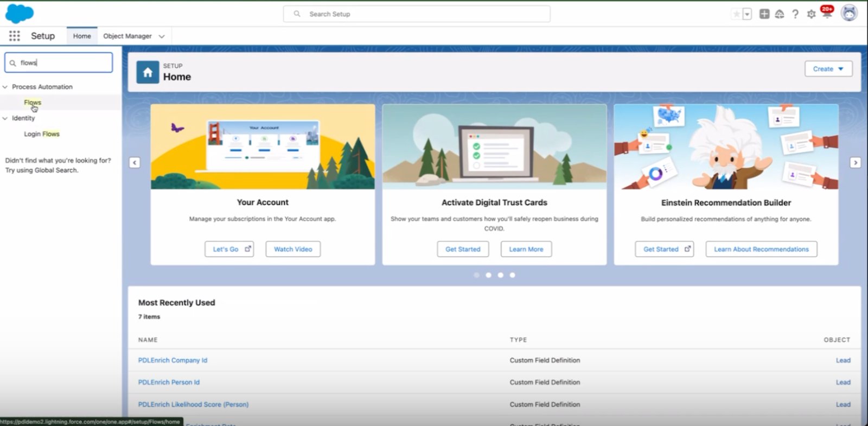Click the Your Account card illustration
Image resolution: width=868 pixels, height=426 pixels.
point(263,147)
